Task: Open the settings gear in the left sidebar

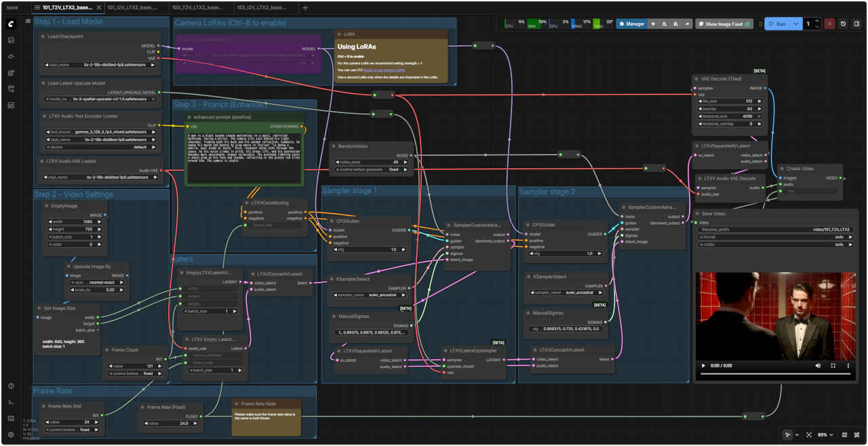Action: click(11, 434)
